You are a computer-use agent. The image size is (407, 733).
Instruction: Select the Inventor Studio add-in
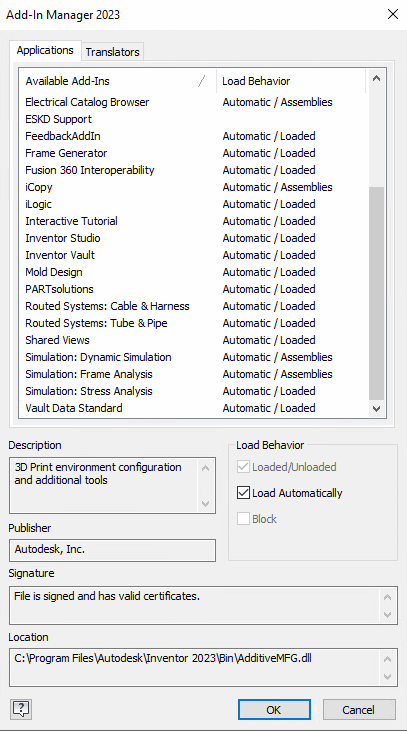click(194, 238)
